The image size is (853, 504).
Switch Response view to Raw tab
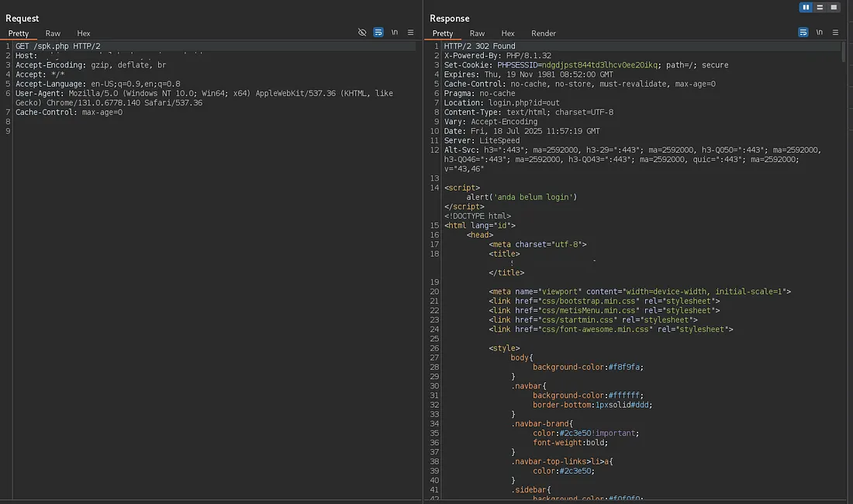click(477, 33)
